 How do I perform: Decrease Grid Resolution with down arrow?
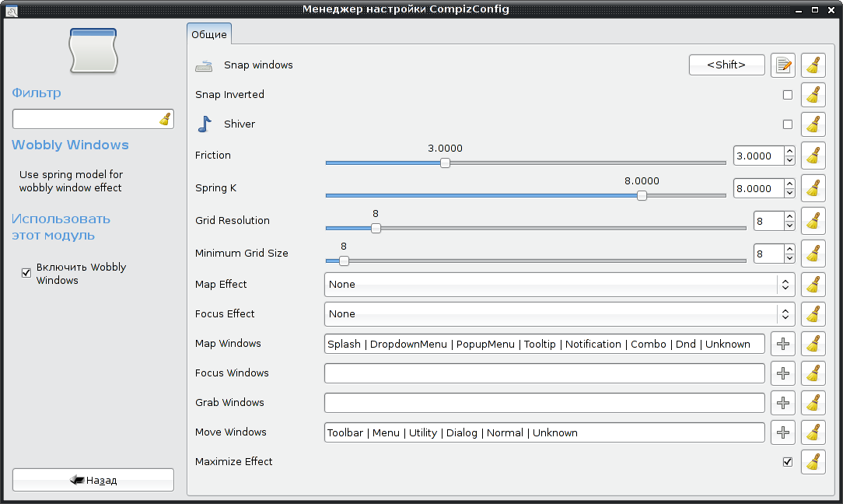[x=789, y=226]
